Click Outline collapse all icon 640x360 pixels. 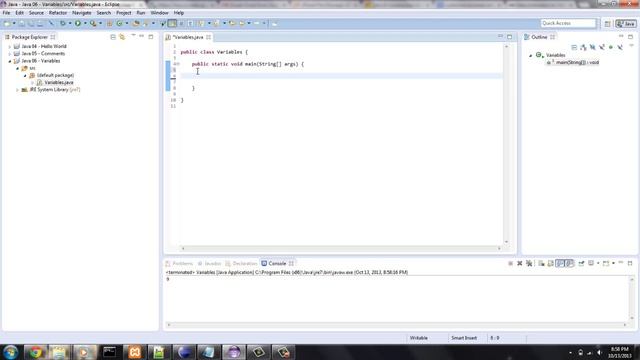pyautogui.click(x=574, y=47)
